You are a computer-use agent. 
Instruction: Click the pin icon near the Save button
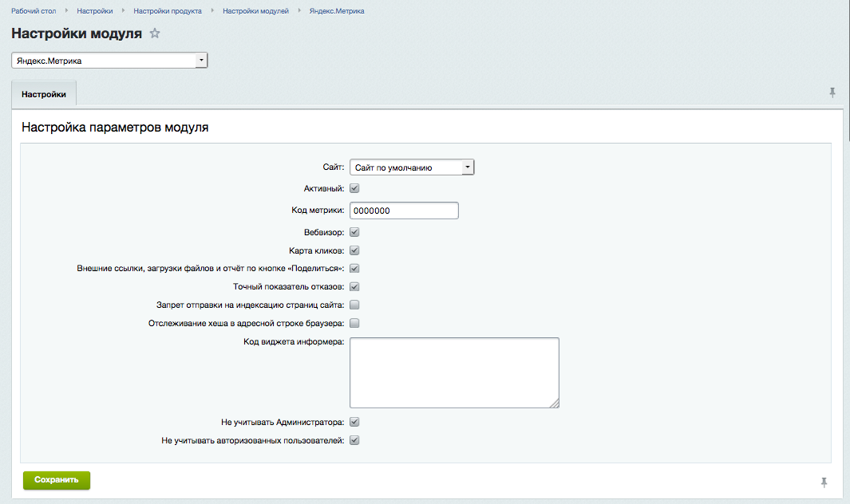(x=824, y=482)
